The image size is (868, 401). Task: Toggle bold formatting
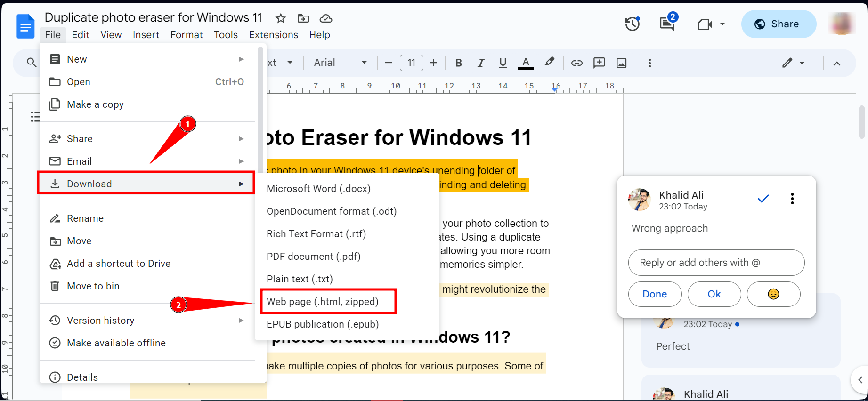(x=459, y=63)
